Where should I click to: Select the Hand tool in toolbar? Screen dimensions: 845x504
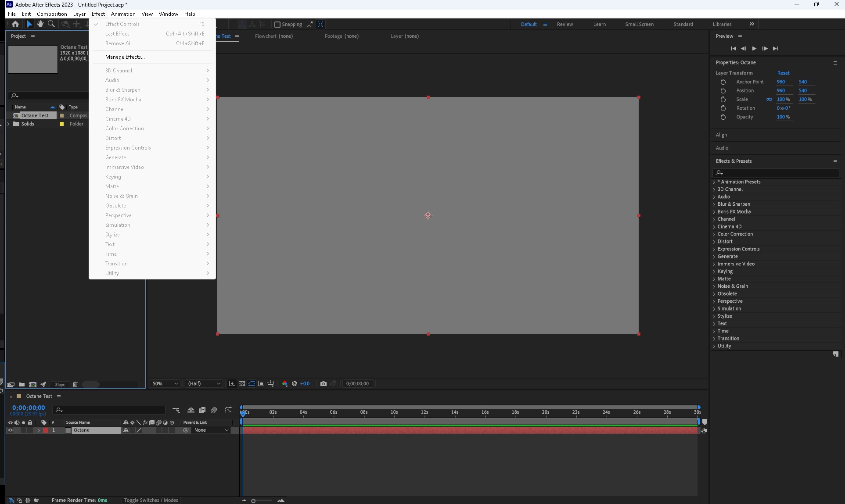tap(40, 24)
